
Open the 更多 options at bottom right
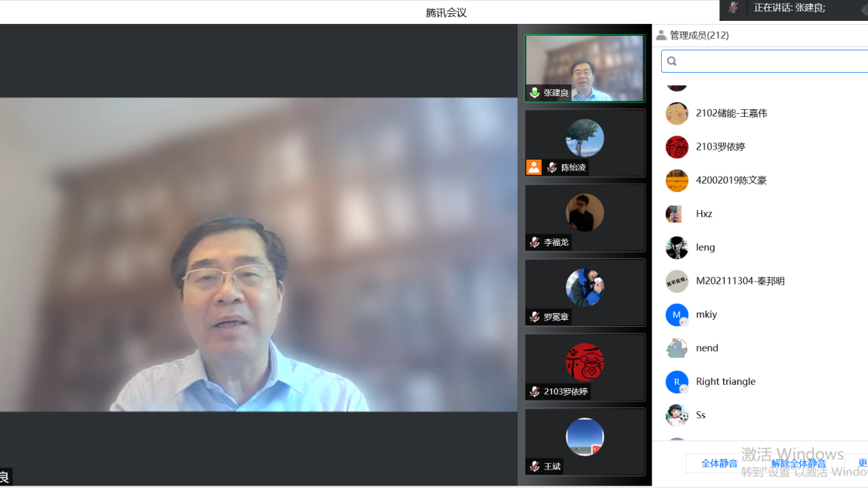(x=863, y=462)
